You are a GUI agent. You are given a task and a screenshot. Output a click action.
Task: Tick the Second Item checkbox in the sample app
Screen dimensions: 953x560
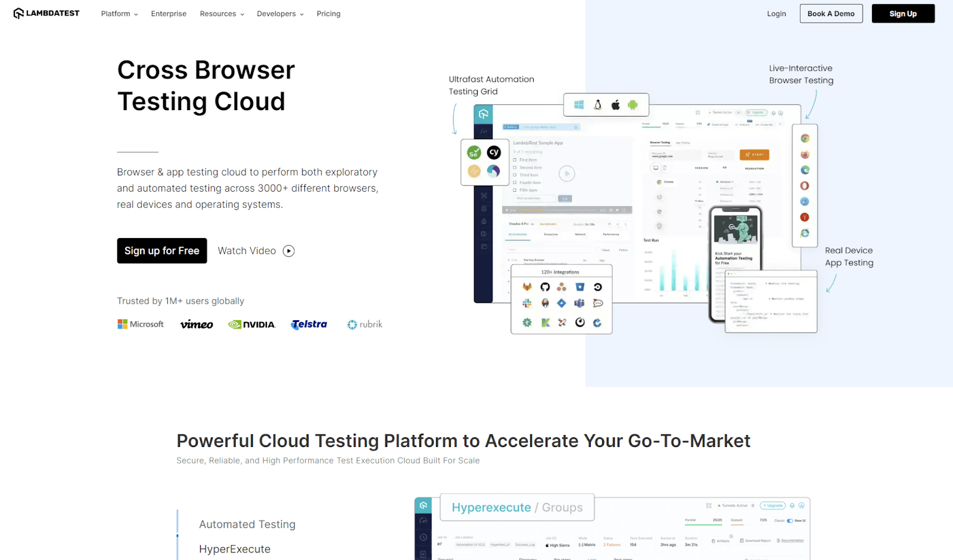515,168
